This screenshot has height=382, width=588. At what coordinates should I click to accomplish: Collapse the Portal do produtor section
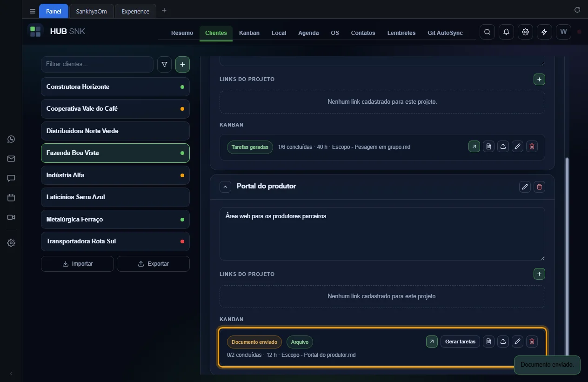tap(225, 187)
